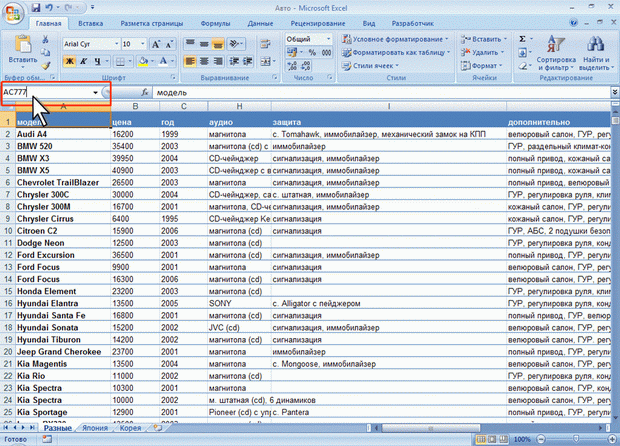The width and height of the screenshot is (620, 446).
Task: Toggle bold (Ж) formatting
Action: 70,61
